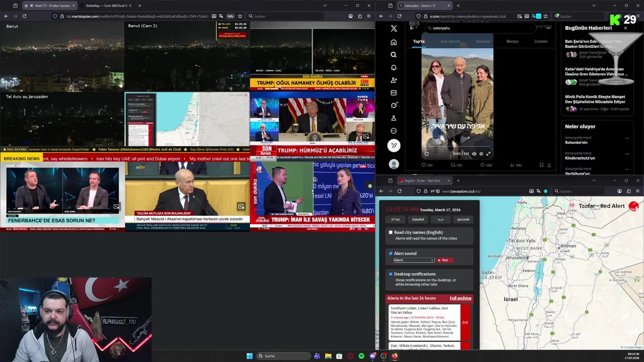The width and height of the screenshot is (644, 362).
Task: Switch to İnsanlar tab on X
Action: [x=483, y=41]
